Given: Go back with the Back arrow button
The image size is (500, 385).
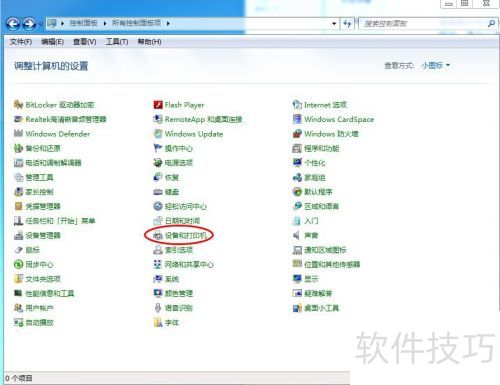Looking at the screenshot, I should pos(13,24).
